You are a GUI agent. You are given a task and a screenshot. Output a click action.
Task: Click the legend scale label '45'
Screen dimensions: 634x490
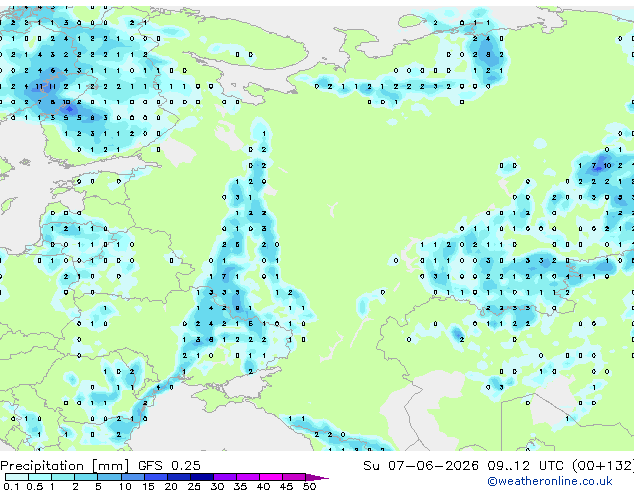(286, 486)
